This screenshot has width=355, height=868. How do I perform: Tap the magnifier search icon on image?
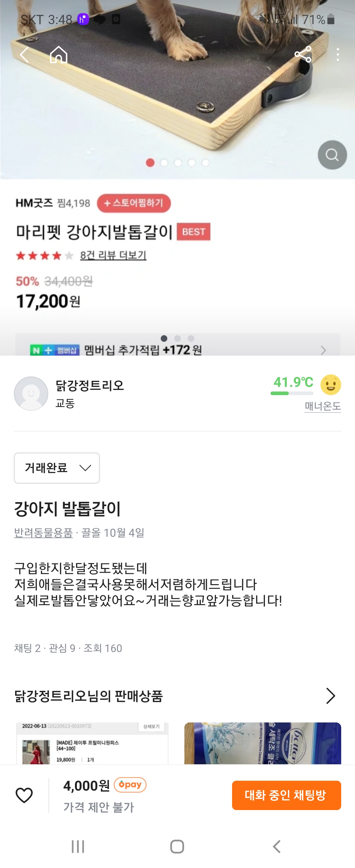[x=332, y=155]
